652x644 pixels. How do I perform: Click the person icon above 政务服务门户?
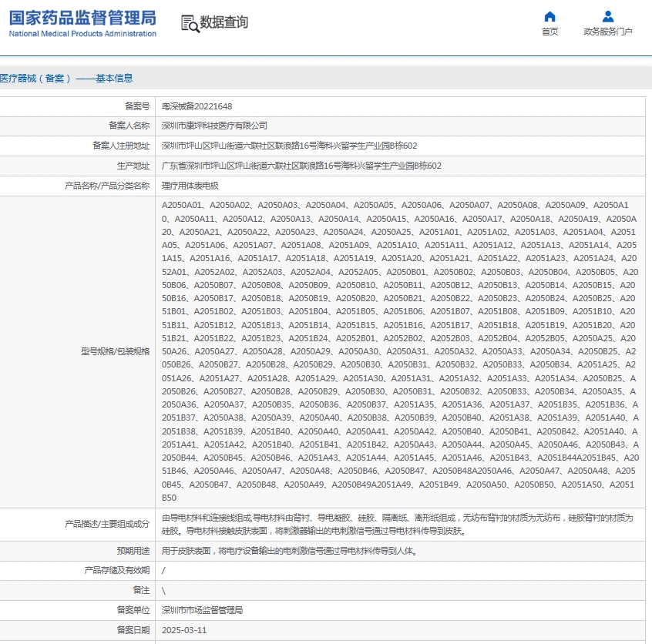[x=607, y=17]
